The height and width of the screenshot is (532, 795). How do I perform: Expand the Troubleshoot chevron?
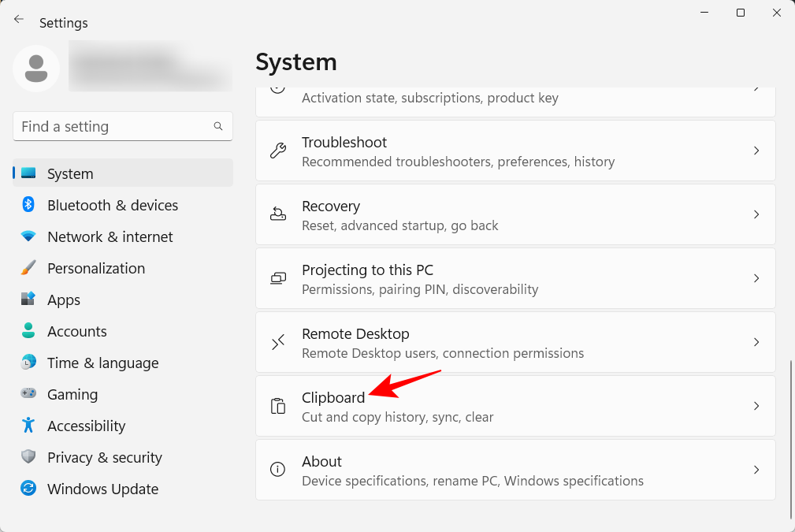pyautogui.click(x=756, y=151)
